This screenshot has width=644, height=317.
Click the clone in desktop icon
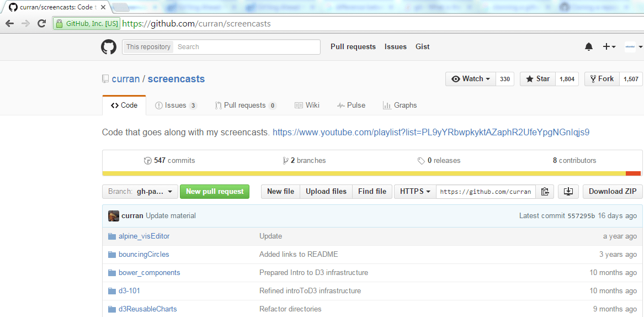[x=568, y=192]
